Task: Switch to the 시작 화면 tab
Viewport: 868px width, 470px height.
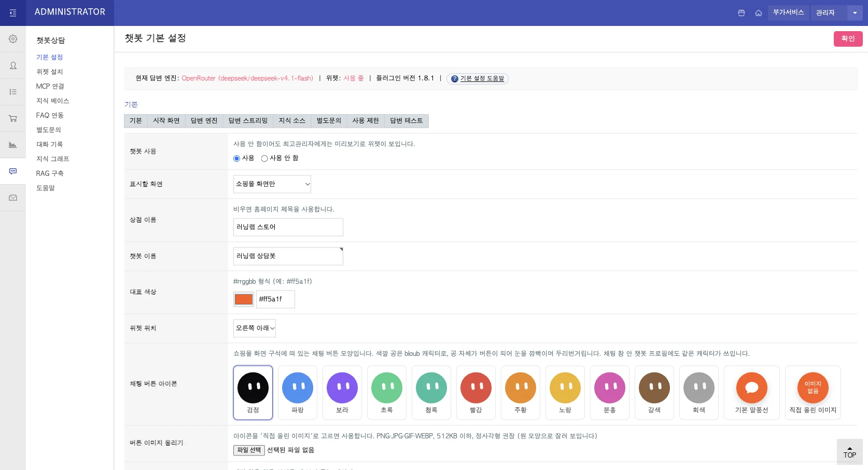Action: [x=166, y=121]
